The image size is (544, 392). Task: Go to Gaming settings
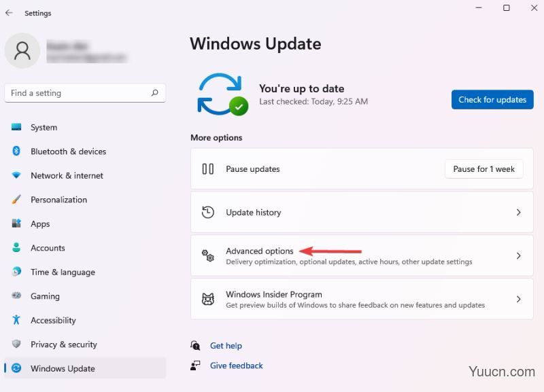coord(85,296)
